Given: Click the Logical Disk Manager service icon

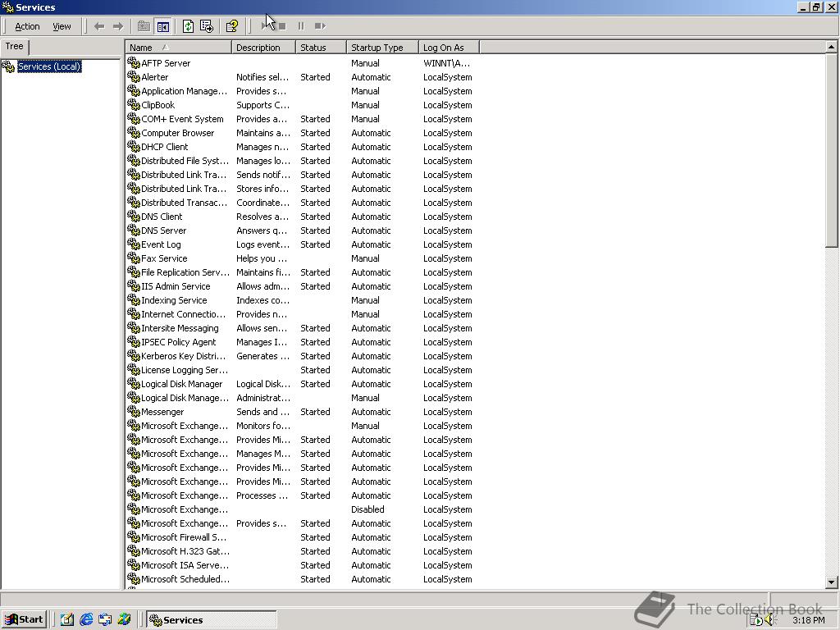Looking at the screenshot, I should 134,383.
